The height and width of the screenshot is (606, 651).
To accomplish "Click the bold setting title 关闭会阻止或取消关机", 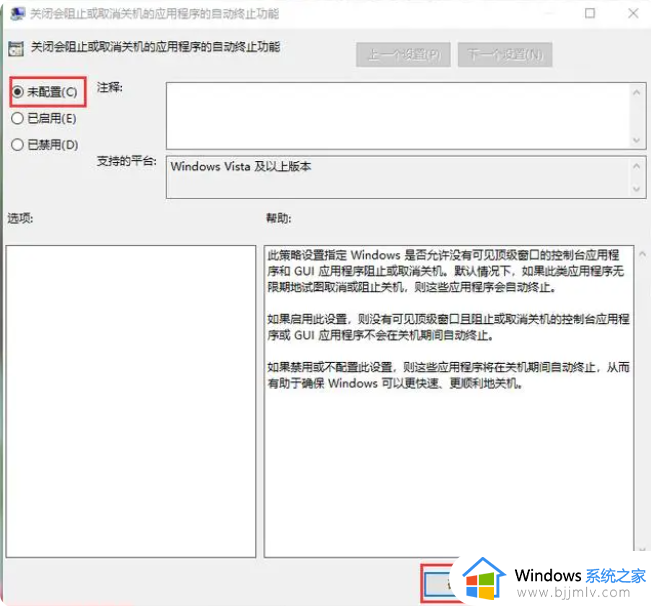I will [x=156, y=47].
